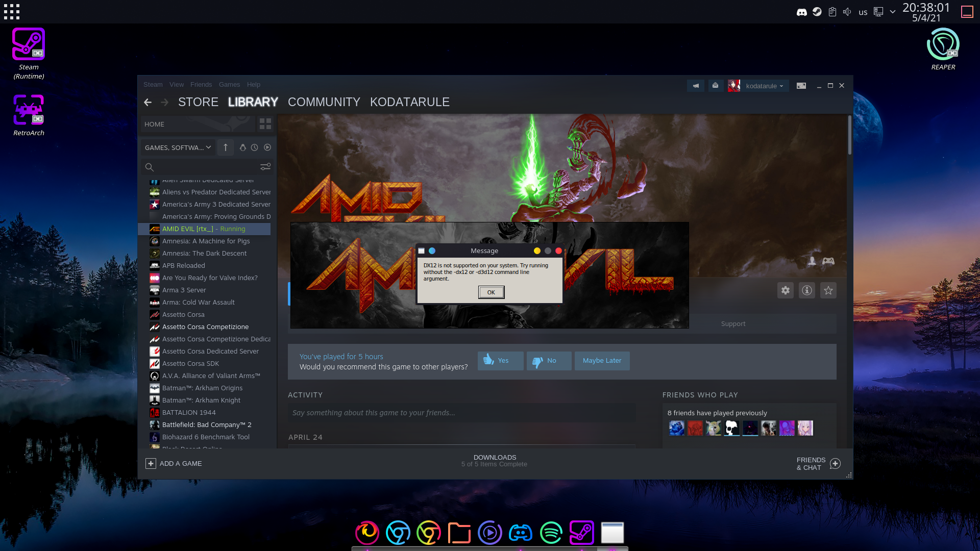Sort the library list with the up arrow

[226, 147]
